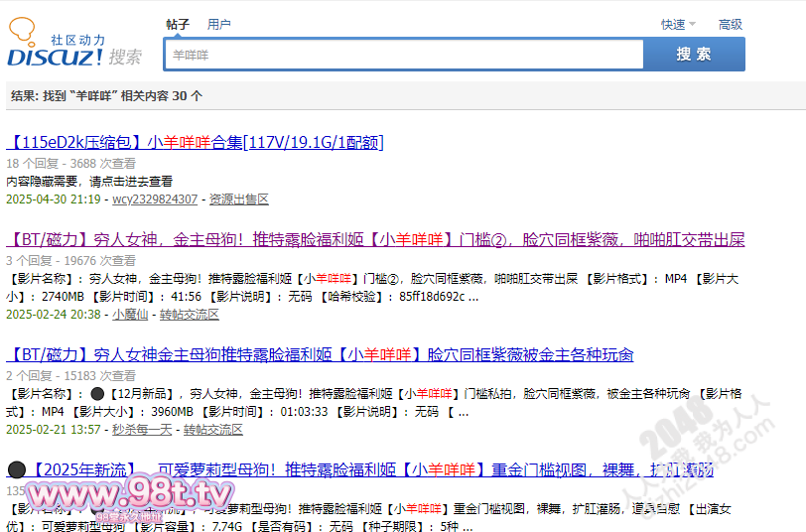This screenshot has width=806, height=532.
Task: View author 秒杀每一天's profile
Action: pyautogui.click(x=143, y=430)
